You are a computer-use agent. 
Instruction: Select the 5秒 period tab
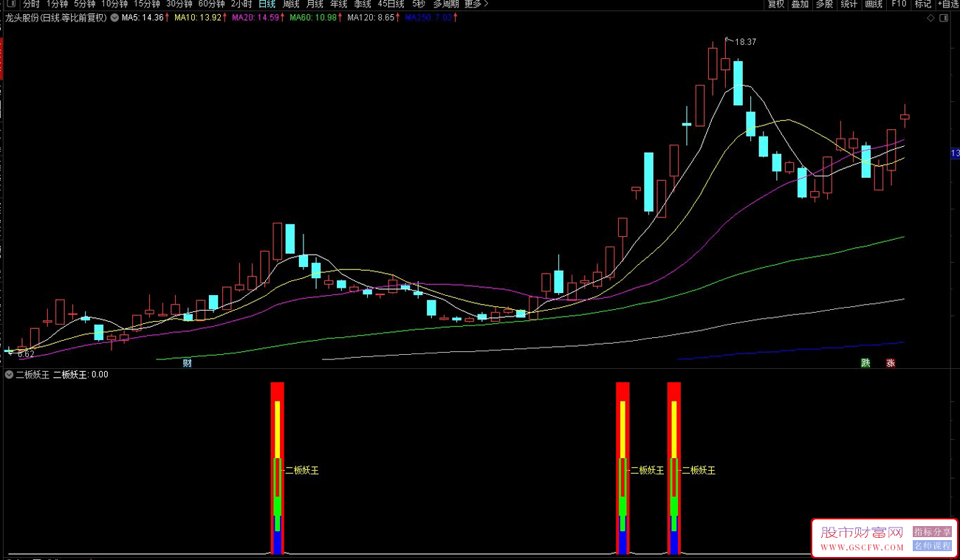click(x=419, y=4)
